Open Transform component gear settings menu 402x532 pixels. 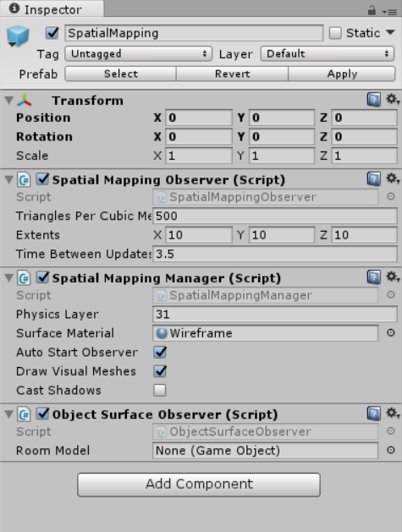393,100
